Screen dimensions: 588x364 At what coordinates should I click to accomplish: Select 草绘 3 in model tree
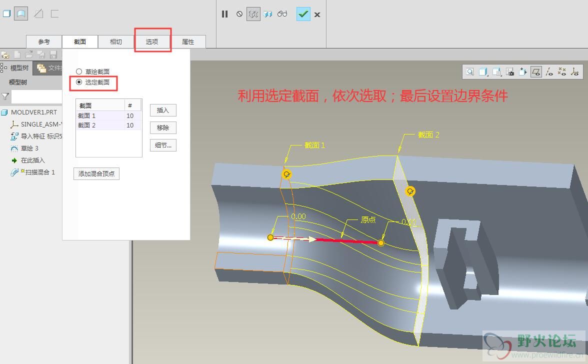[25, 148]
